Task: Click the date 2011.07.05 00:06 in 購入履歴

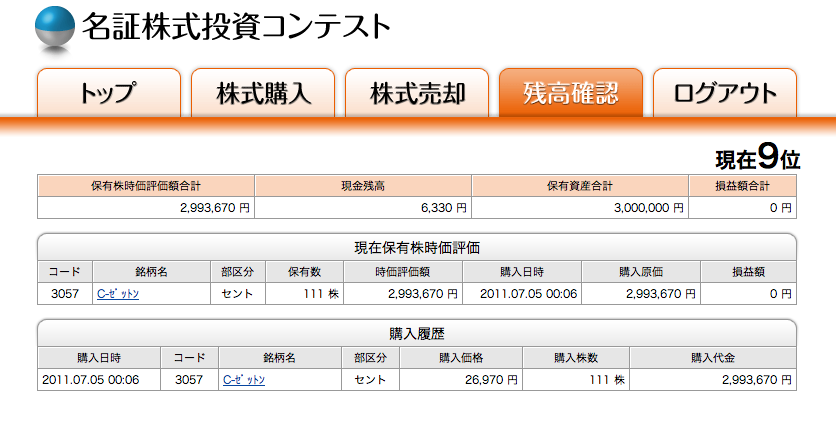Action: coord(91,380)
